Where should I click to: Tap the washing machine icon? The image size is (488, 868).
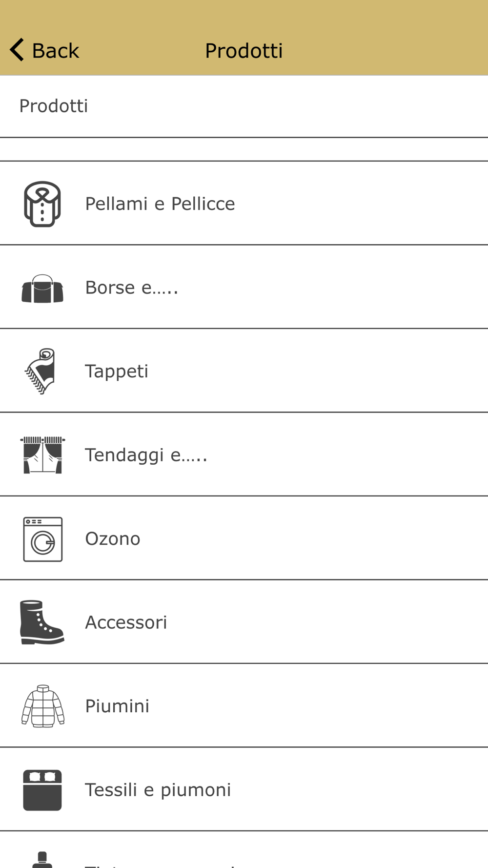[43, 539]
